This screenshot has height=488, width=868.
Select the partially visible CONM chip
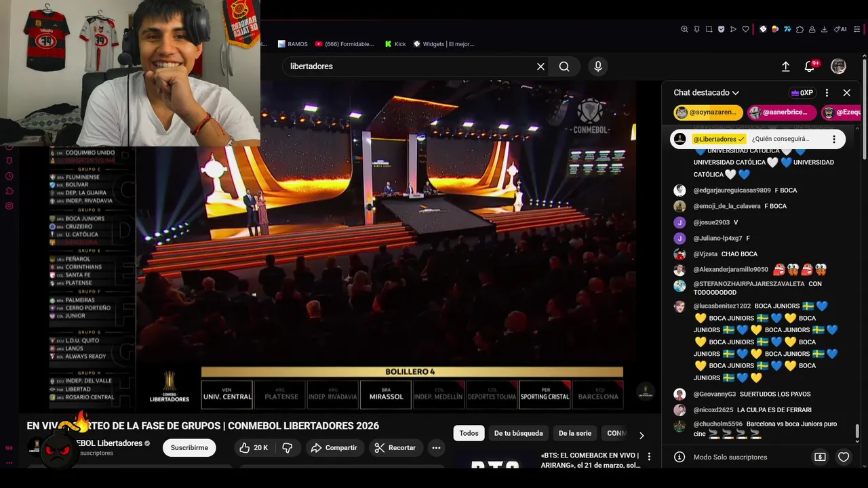(x=616, y=433)
